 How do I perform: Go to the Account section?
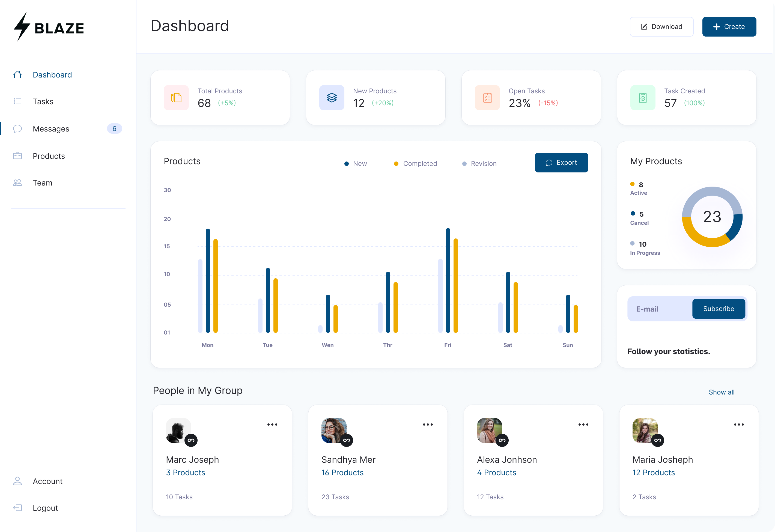[x=47, y=481]
